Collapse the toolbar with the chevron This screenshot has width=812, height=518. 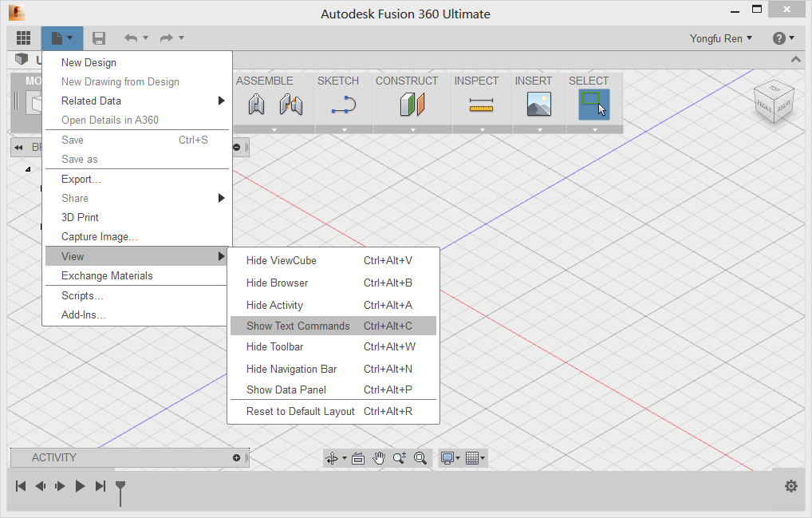coord(795,60)
